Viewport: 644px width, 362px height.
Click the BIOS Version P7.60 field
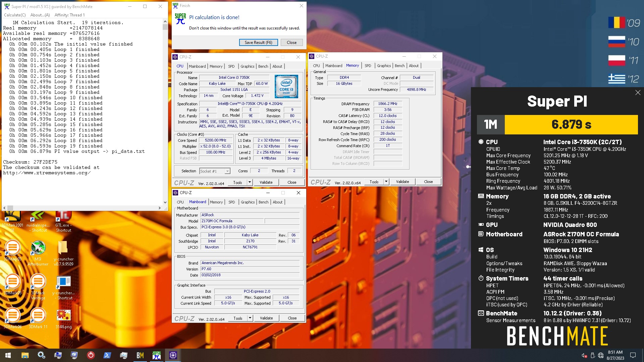pos(250,269)
